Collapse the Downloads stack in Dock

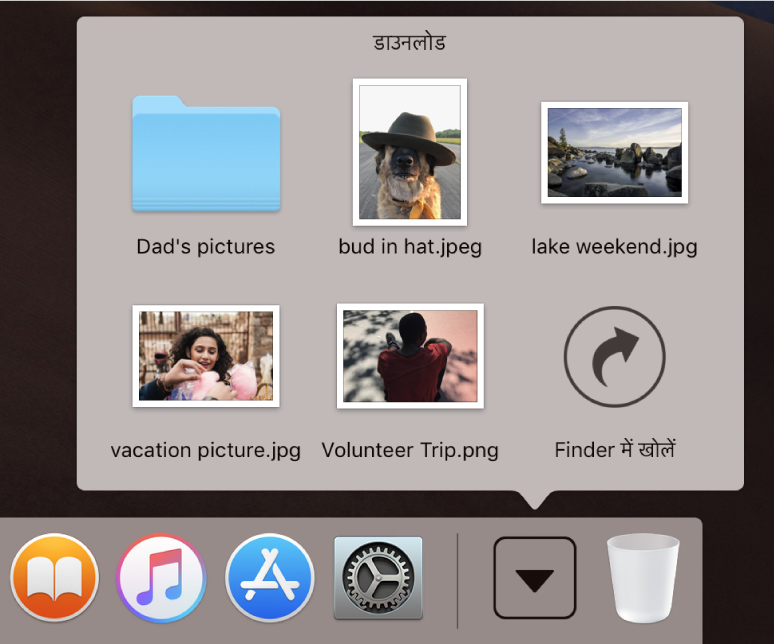tap(535, 578)
